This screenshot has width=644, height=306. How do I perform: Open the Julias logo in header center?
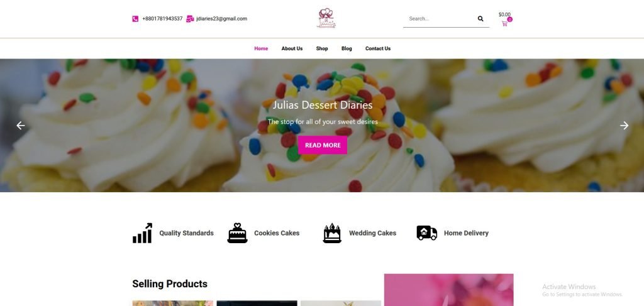[326, 18]
